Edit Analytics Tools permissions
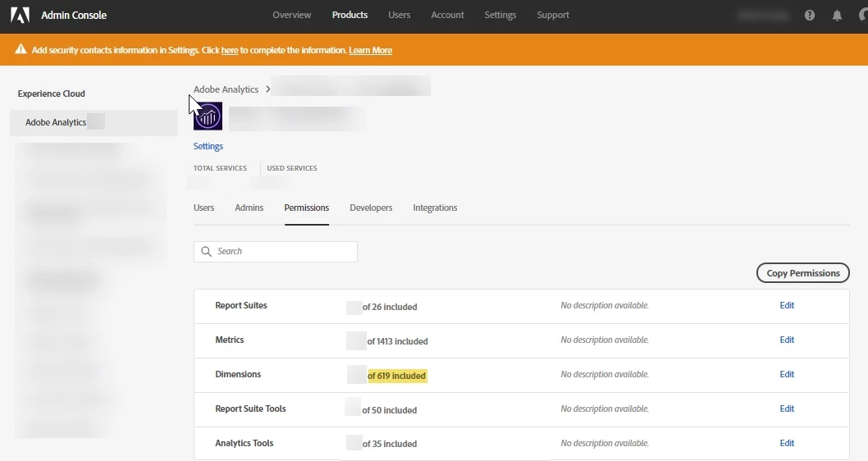This screenshot has width=868, height=461. tap(787, 443)
